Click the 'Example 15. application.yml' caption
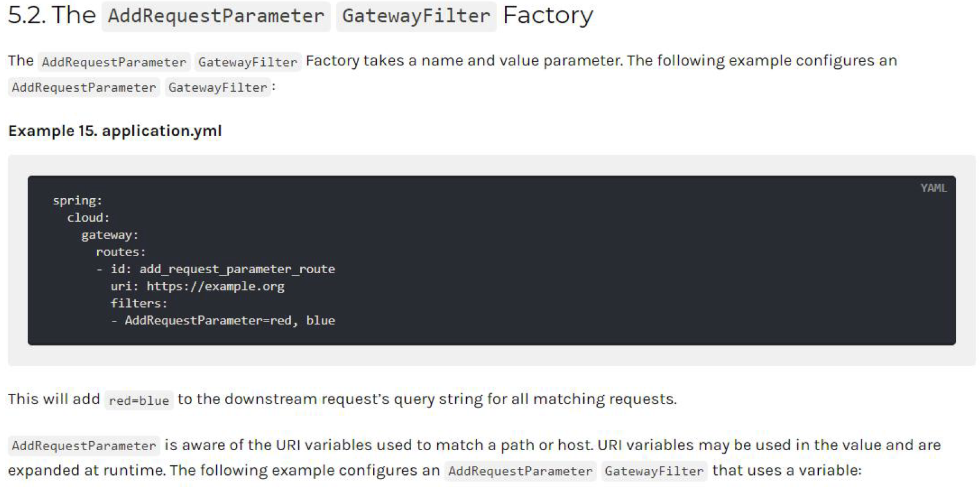 coord(115,131)
